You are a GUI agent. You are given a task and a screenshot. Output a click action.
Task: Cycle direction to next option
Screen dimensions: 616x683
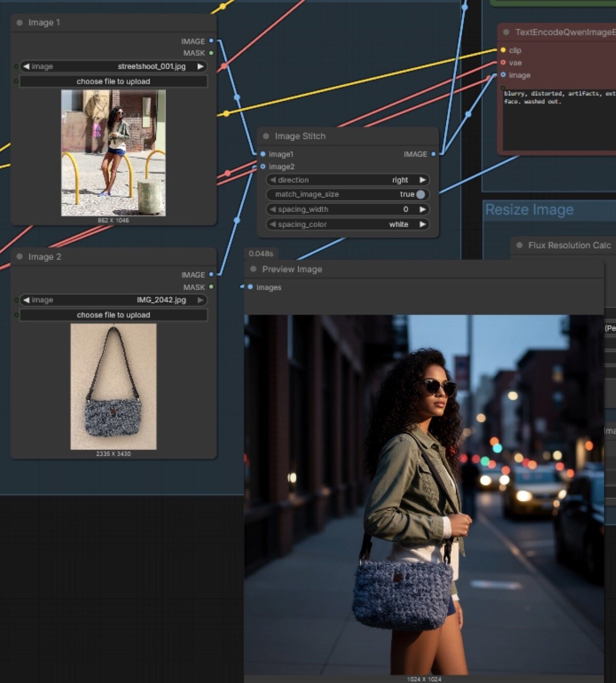click(x=422, y=180)
